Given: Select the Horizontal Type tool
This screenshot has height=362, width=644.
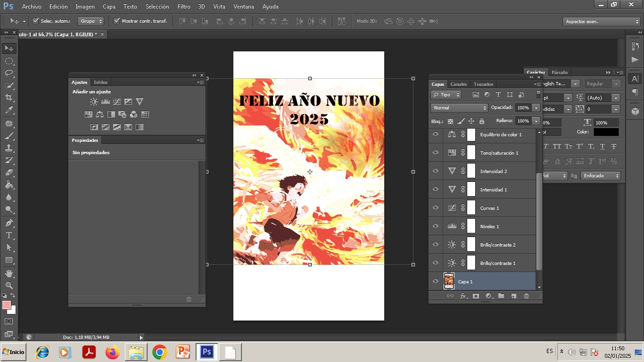Looking at the screenshot, I should (9, 235).
